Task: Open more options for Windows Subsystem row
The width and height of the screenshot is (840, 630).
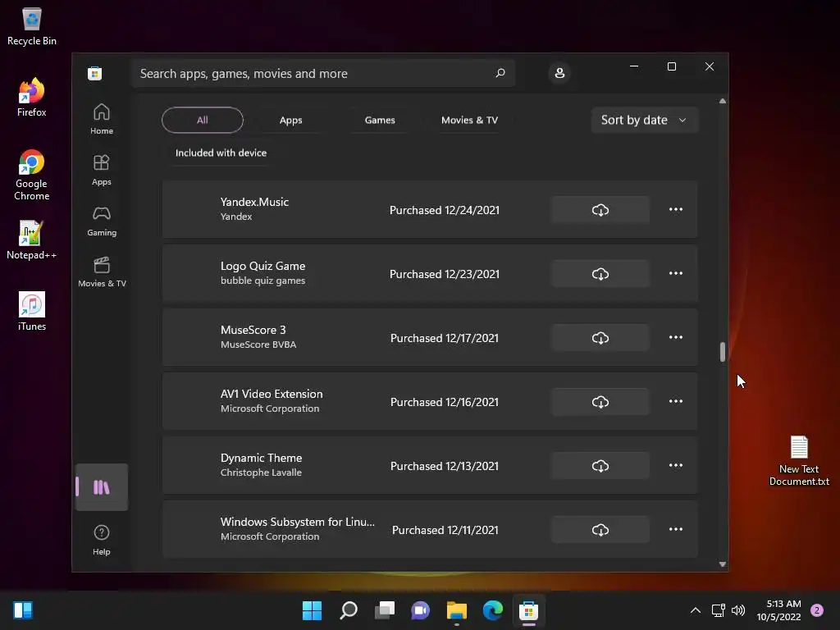Action: 676,529
